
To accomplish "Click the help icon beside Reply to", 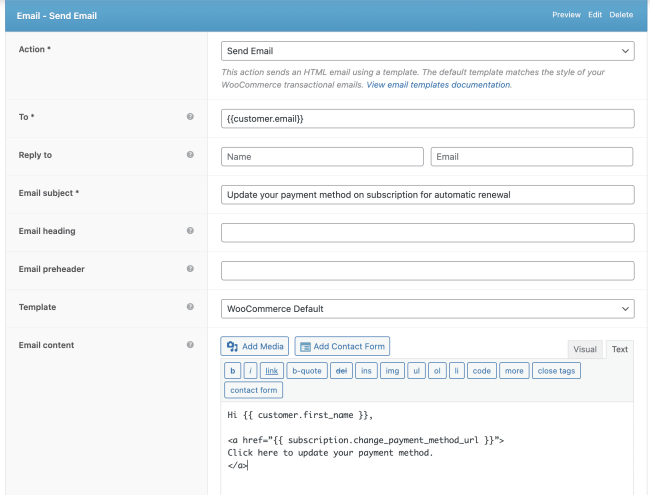I will pyautogui.click(x=190, y=155).
